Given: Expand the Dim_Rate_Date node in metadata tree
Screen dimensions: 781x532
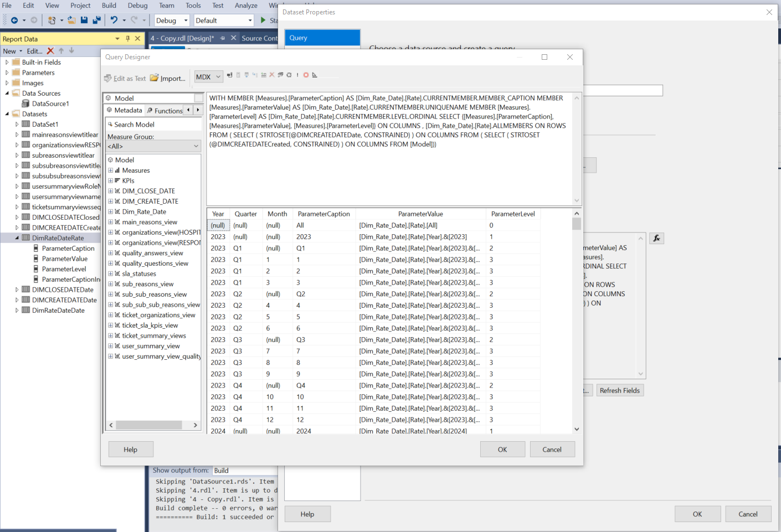Looking at the screenshot, I should [110, 211].
